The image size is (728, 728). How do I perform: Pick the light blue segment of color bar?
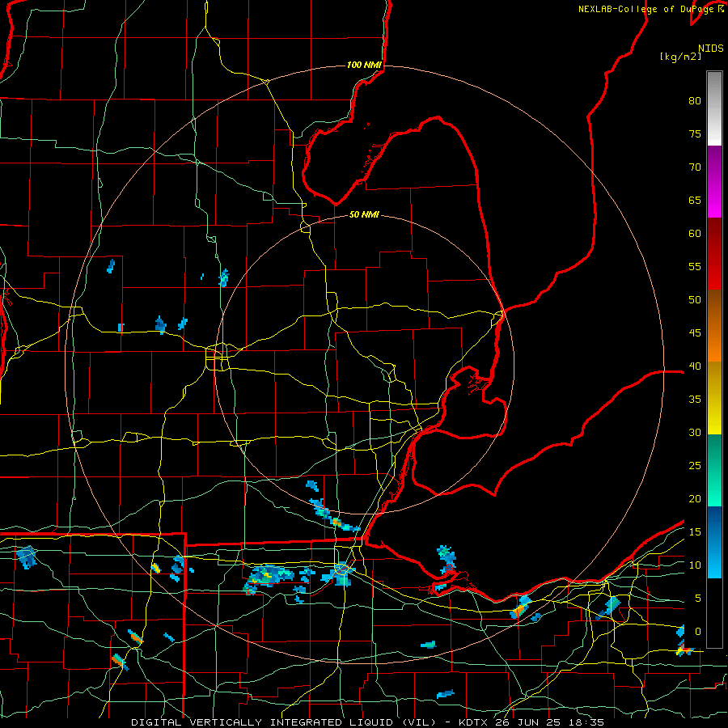tap(714, 542)
